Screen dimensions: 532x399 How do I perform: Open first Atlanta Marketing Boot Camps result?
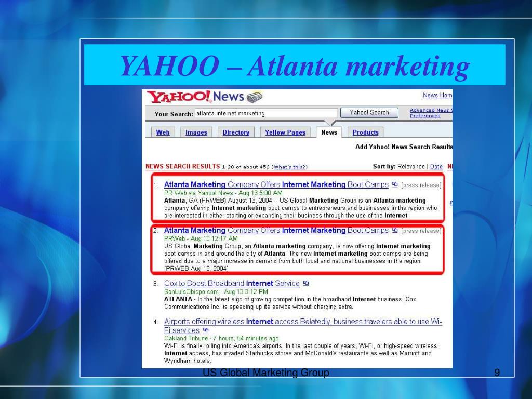pos(276,184)
